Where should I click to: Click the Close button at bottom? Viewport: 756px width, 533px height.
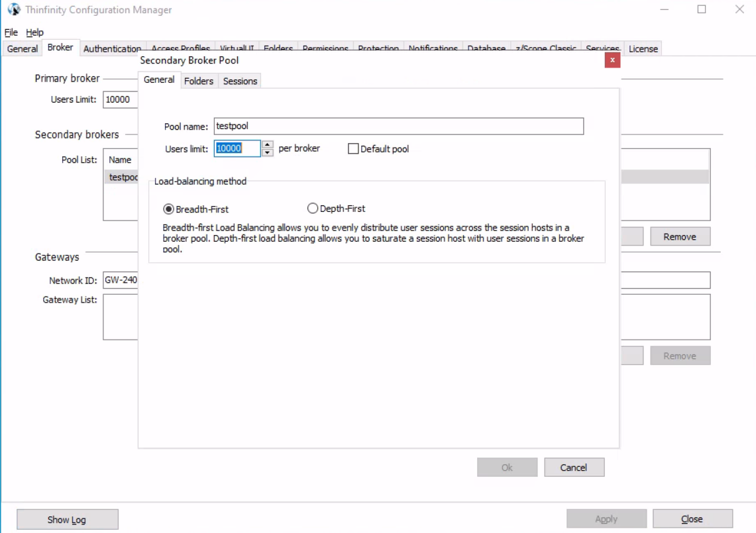[x=692, y=519]
